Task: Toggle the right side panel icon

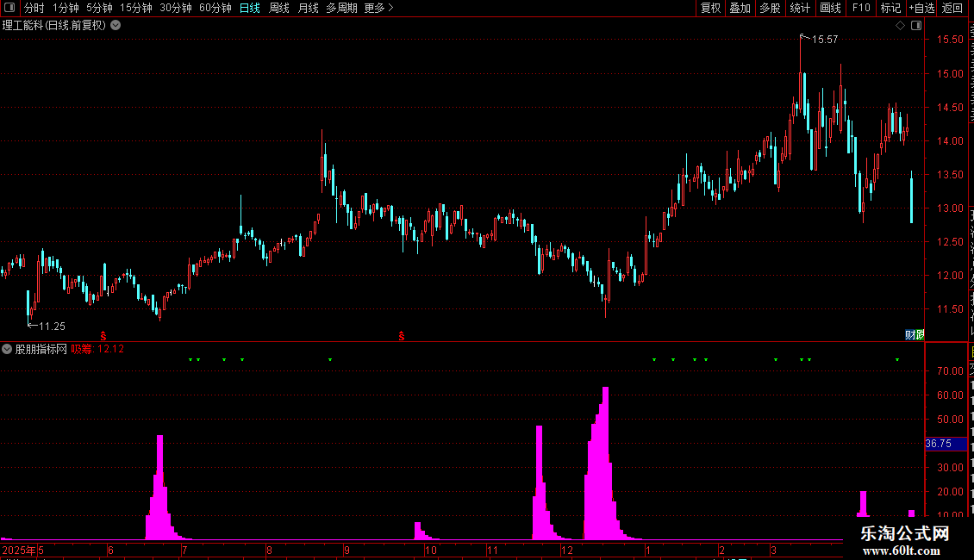Action: 916,26
